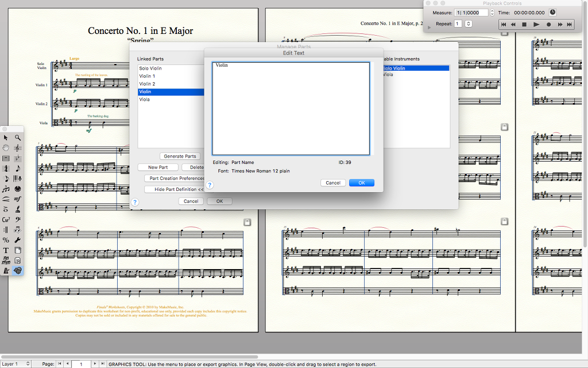Confirm Edit Text with OK

(x=361, y=183)
